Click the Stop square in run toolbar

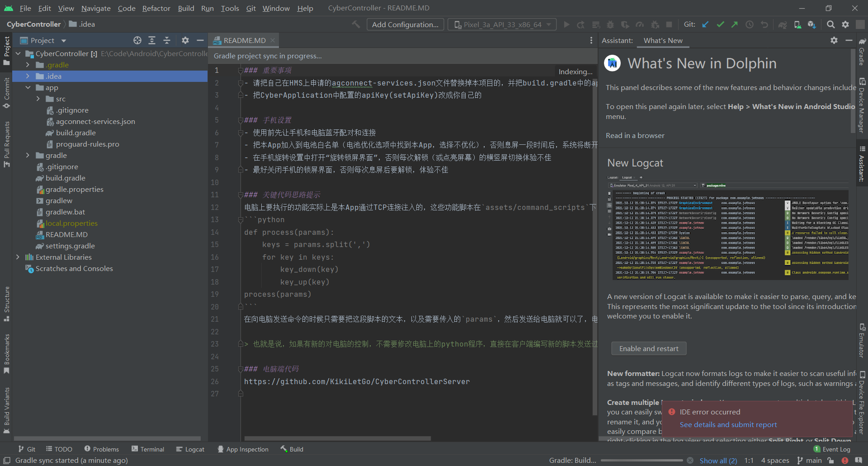pyautogui.click(x=669, y=24)
